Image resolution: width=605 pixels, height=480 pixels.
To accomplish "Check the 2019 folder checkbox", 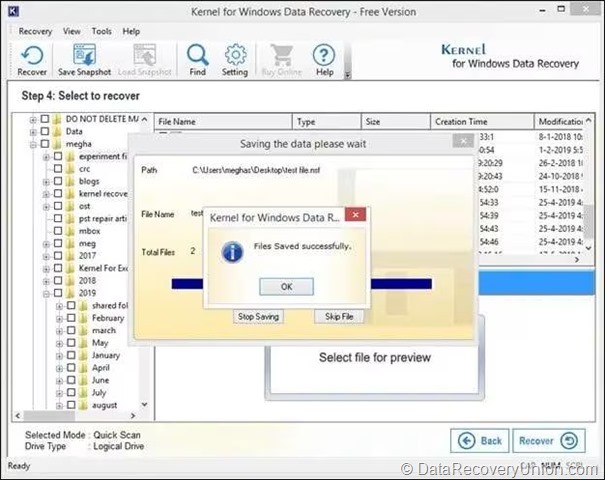I will [x=58, y=293].
